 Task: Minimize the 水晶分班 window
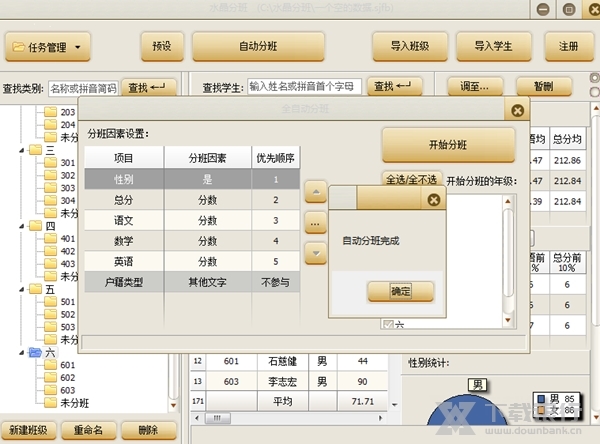tap(543, 9)
